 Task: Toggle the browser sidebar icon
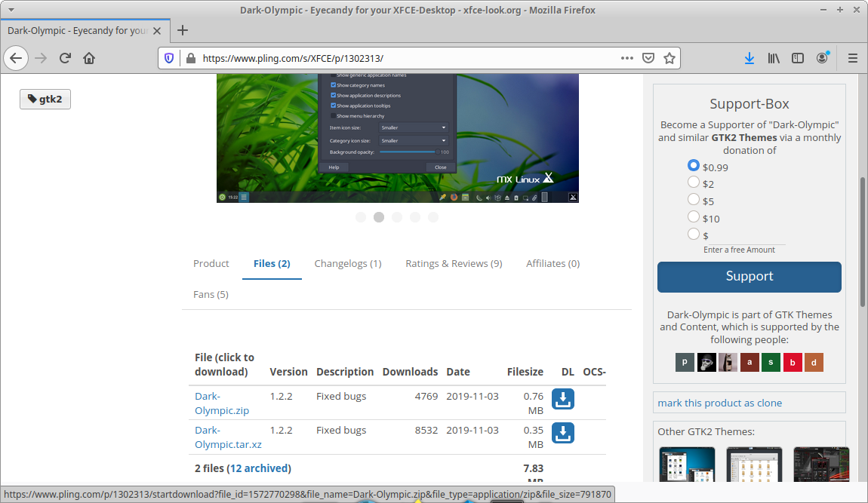click(798, 57)
